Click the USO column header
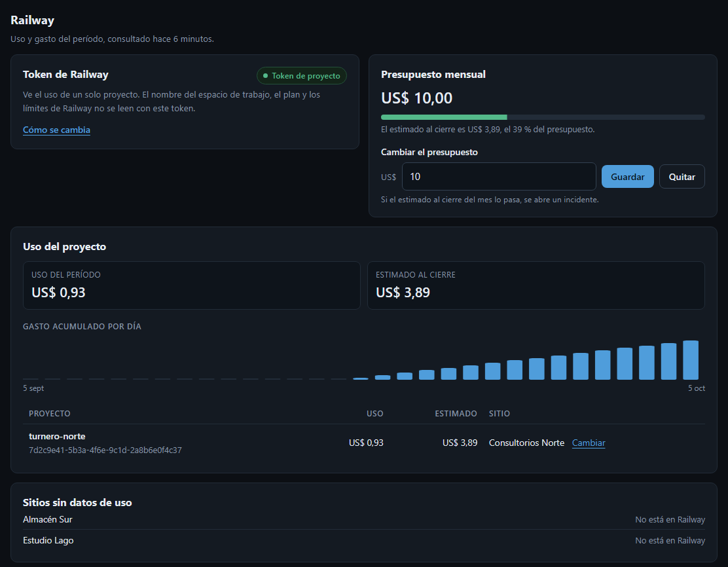 tap(374, 413)
